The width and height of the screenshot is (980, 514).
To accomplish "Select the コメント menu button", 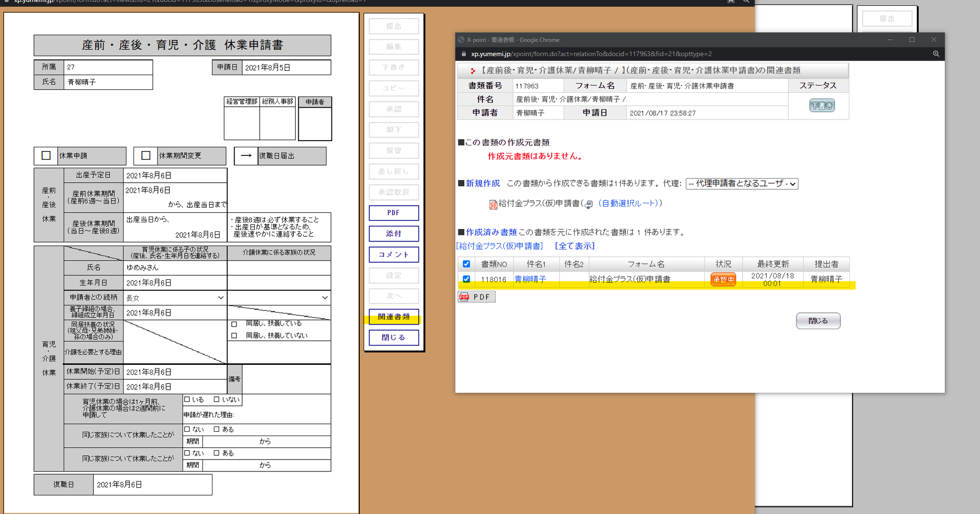I will pyautogui.click(x=393, y=254).
